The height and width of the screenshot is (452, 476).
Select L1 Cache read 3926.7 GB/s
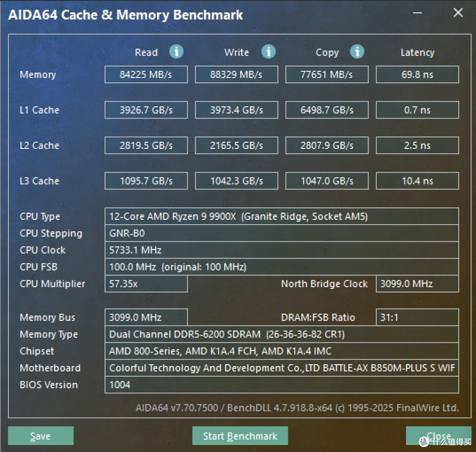point(146,110)
